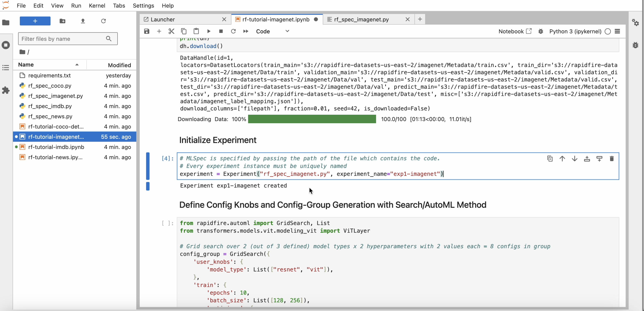
Task: Delete the active cell trash icon
Action: click(612, 159)
